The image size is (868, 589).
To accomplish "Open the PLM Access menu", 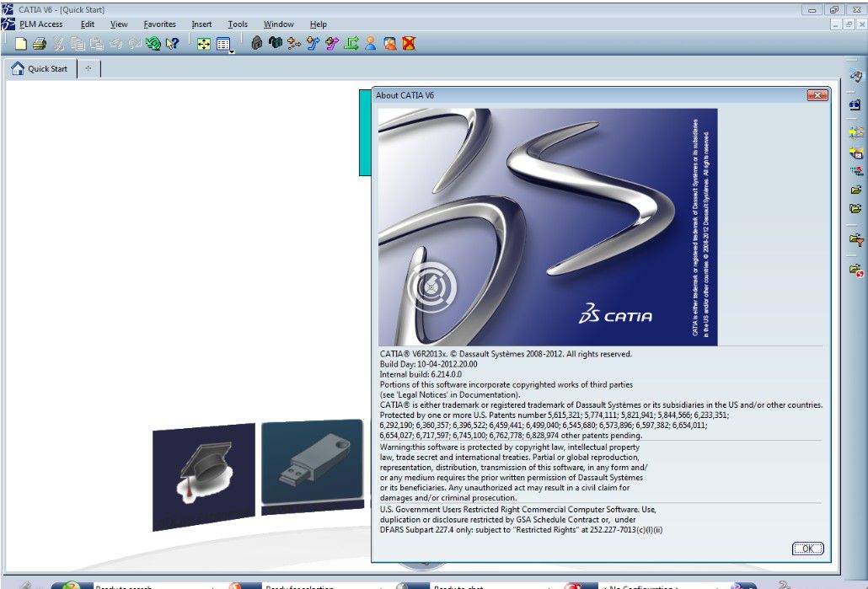I will (x=41, y=24).
